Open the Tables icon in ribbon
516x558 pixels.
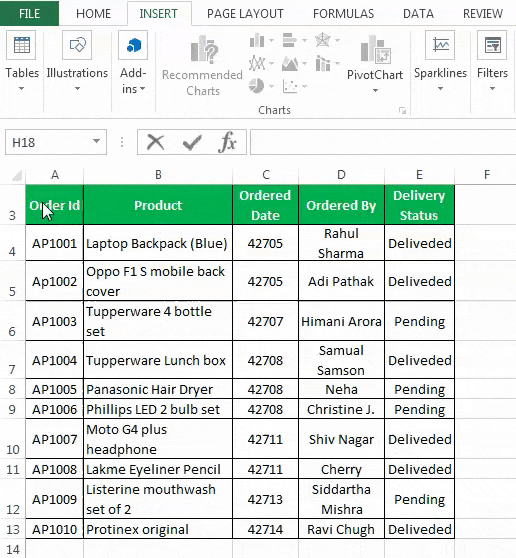[21, 45]
